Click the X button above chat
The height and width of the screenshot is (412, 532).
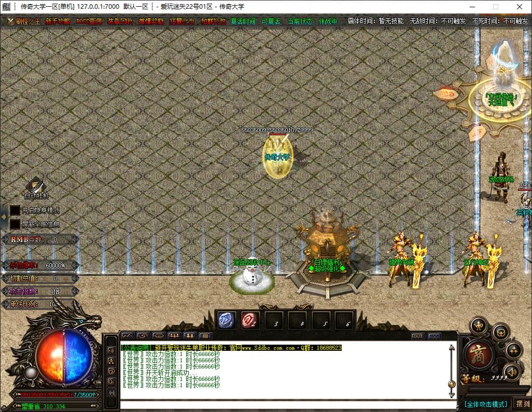tap(435, 336)
